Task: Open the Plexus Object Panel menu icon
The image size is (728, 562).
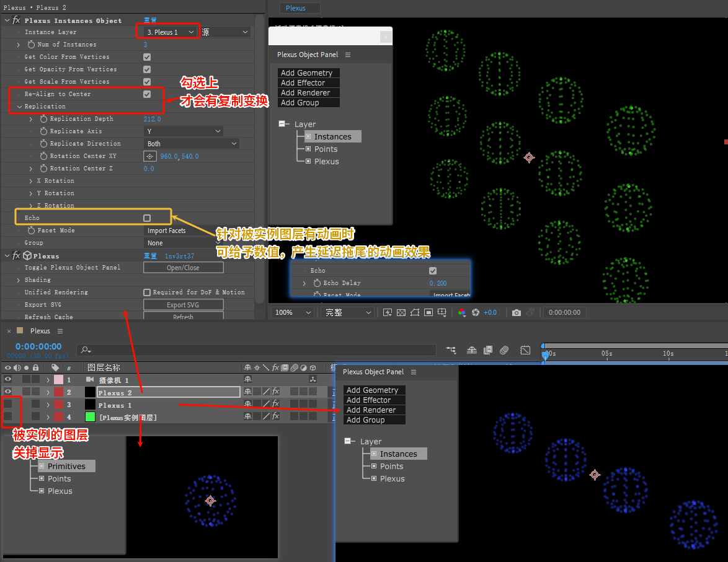Action: (x=348, y=55)
